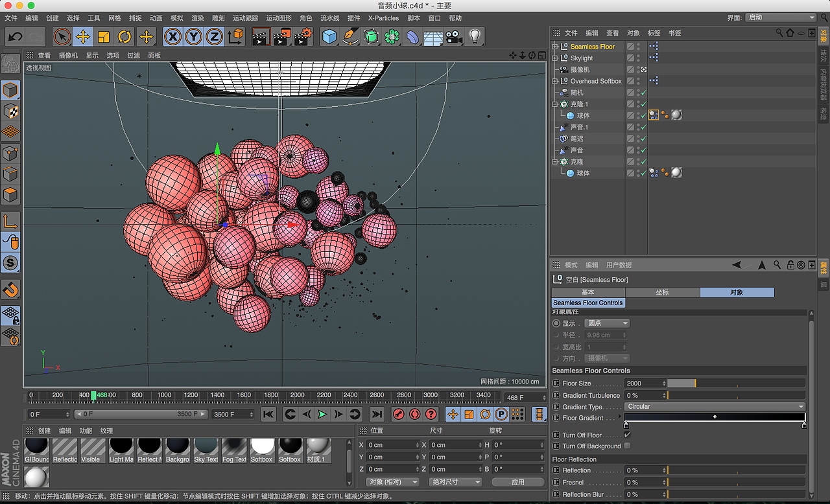Viewport: 830px width, 504px height.
Task: Select the Sky Text material thumbnail
Action: click(206, 450)
